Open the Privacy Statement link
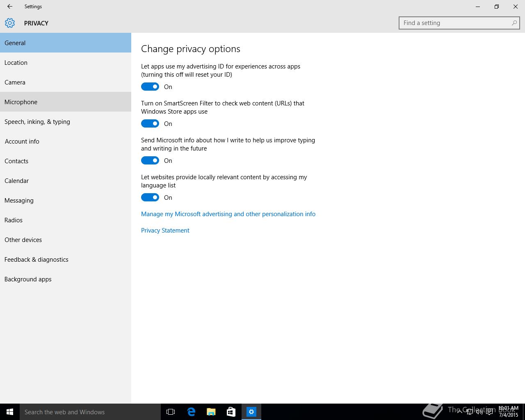 click(165, 231)
